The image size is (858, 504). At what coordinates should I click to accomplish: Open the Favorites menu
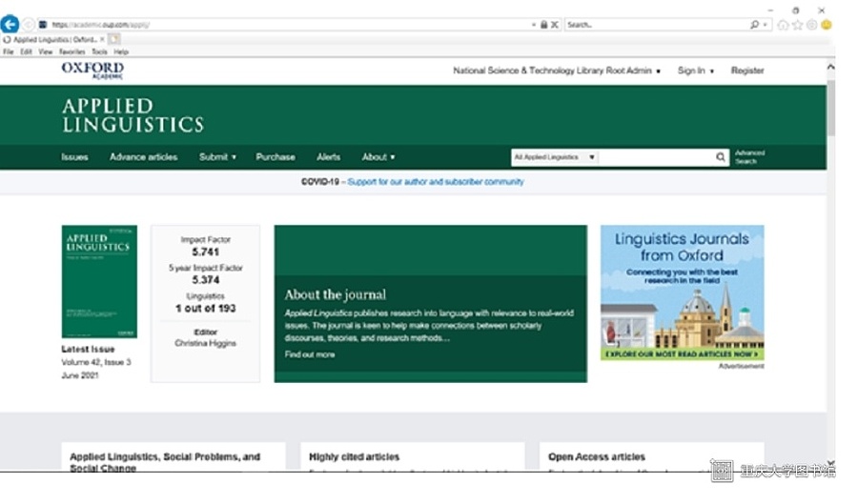tap(72, 52)
